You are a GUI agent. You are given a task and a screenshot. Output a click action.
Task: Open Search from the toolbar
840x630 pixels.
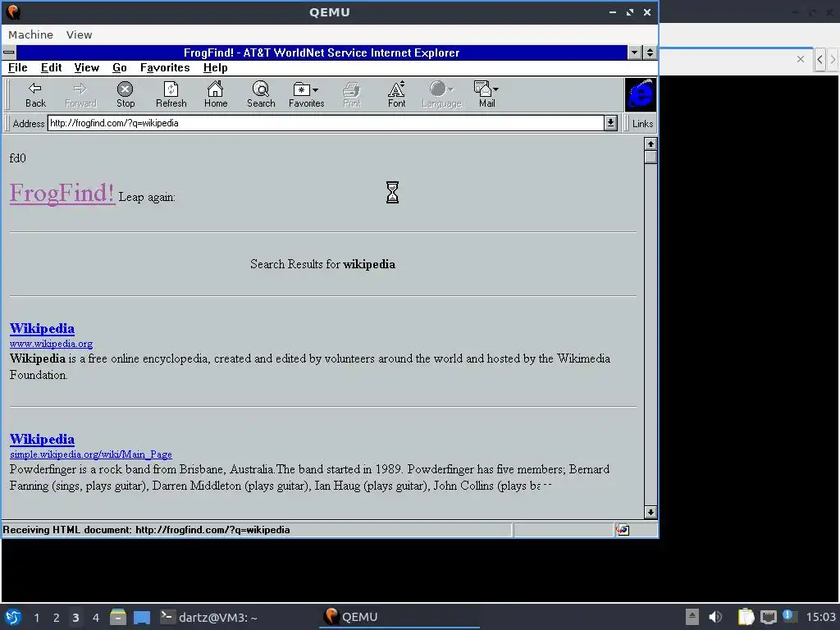pyautogui.click(x=261, y=94)
